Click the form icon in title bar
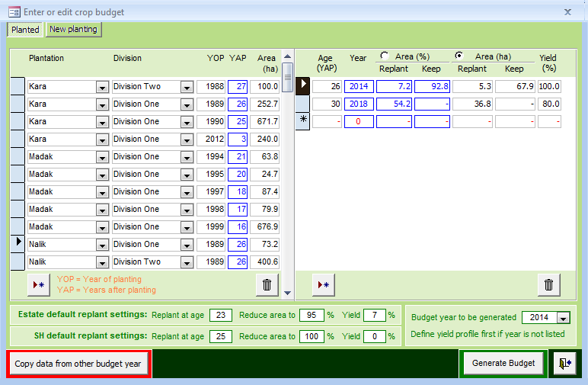 [x=14, y=12]
